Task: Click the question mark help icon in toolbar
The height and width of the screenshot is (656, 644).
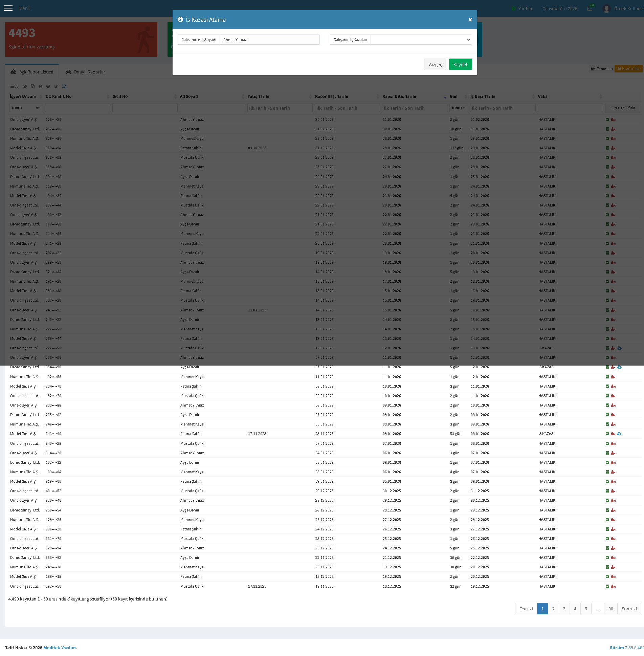Action: (48, 86)
